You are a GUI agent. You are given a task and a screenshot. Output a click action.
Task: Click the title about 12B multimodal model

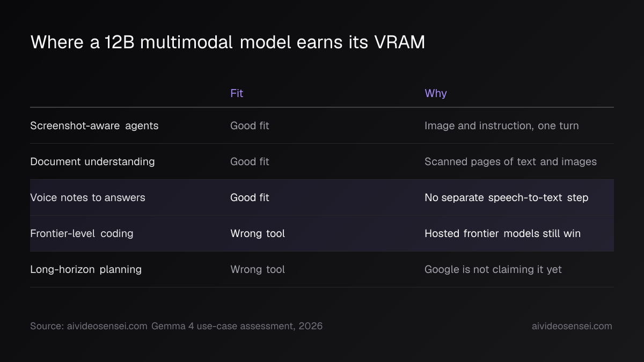(x=228, y=42)
